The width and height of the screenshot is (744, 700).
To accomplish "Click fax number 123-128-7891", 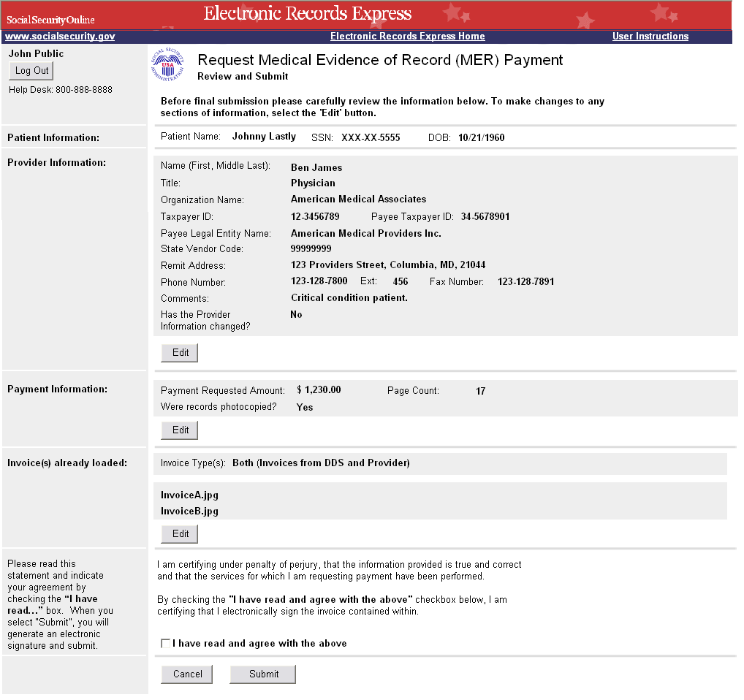I will point(525,282).
